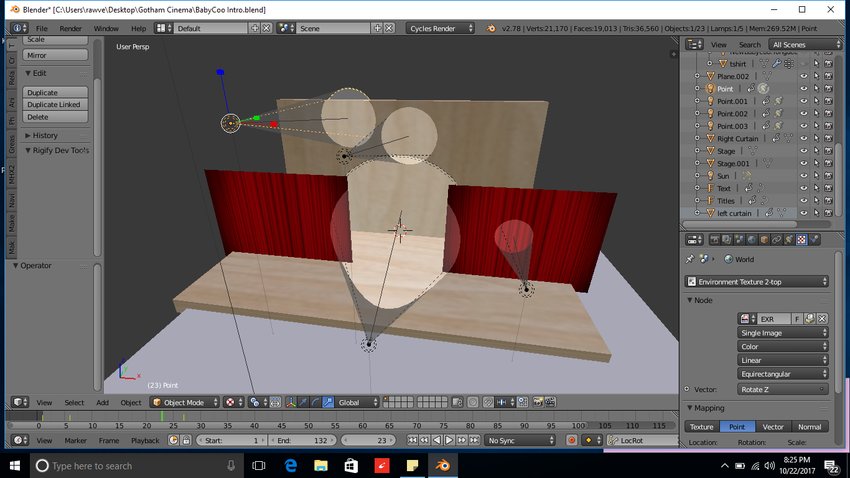Screen dimensions: 850x478
Task: Open the world properties tab
Action: 751,240
